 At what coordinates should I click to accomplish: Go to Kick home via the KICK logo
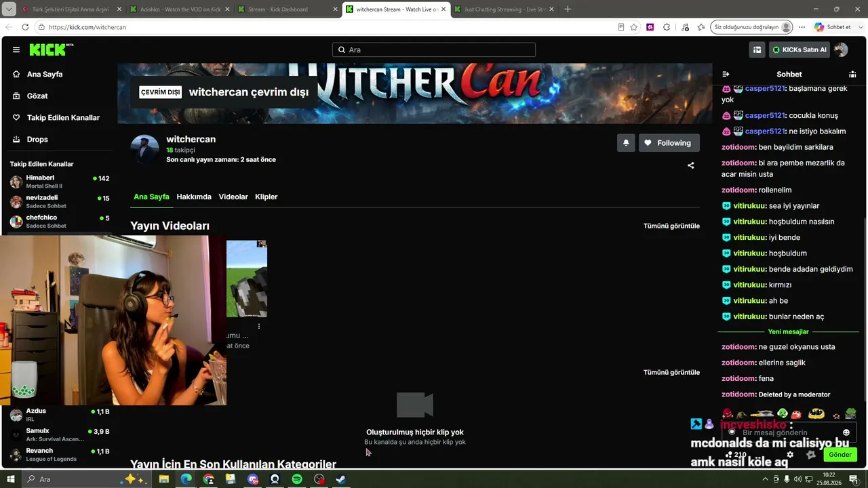pyautogui.click(x=51, y=49)
